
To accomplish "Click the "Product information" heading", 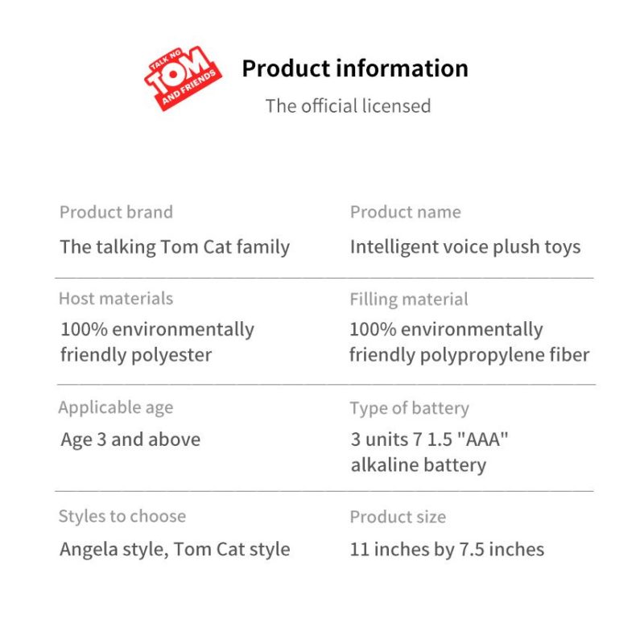I will [355, 68].
